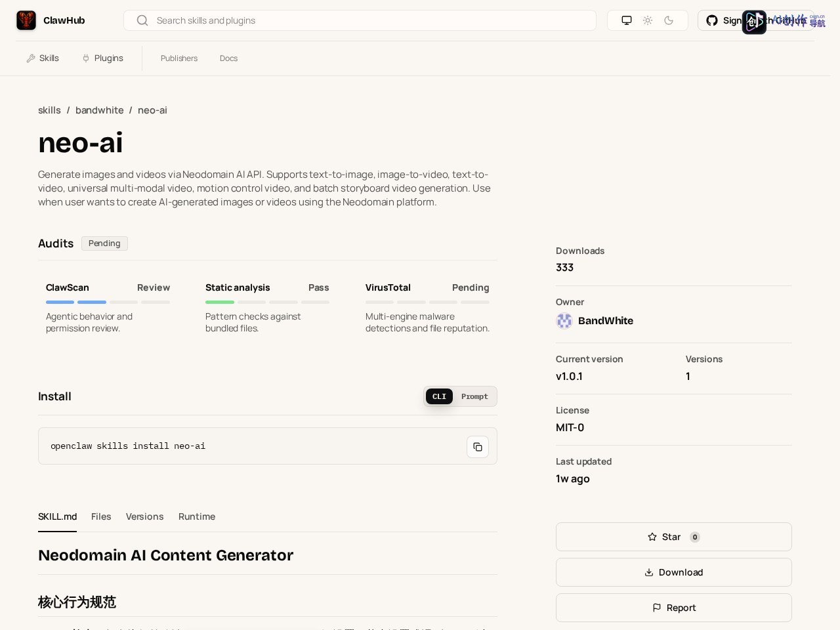Select the system theme monitor icon
The image size is (840, 630).
627,20
